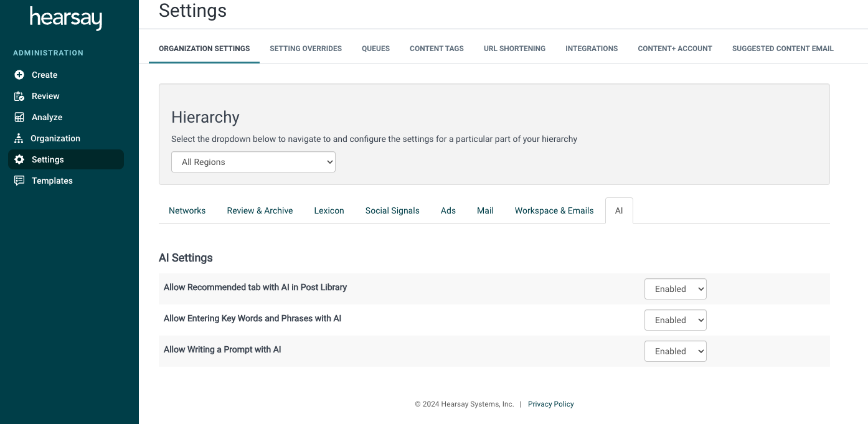Open the Workspace & Emails sub-tab
Screen dimensions: 868x424
[554, 210]
